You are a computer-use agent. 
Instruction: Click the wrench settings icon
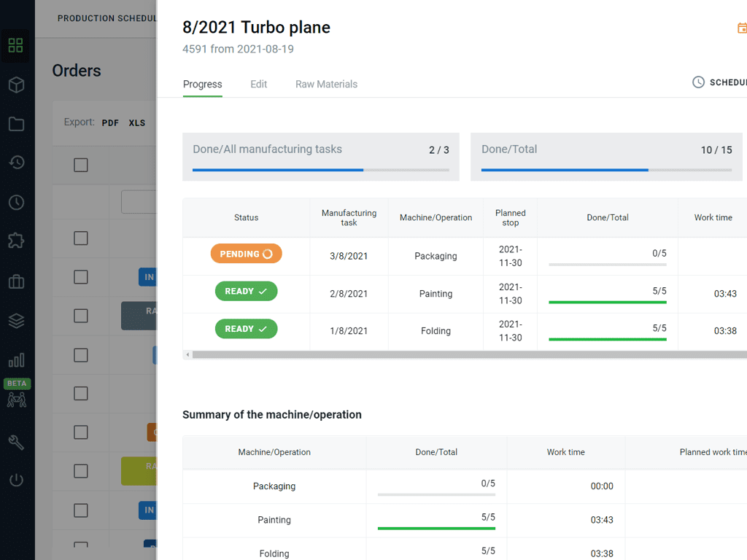click(x=16, y=441)
